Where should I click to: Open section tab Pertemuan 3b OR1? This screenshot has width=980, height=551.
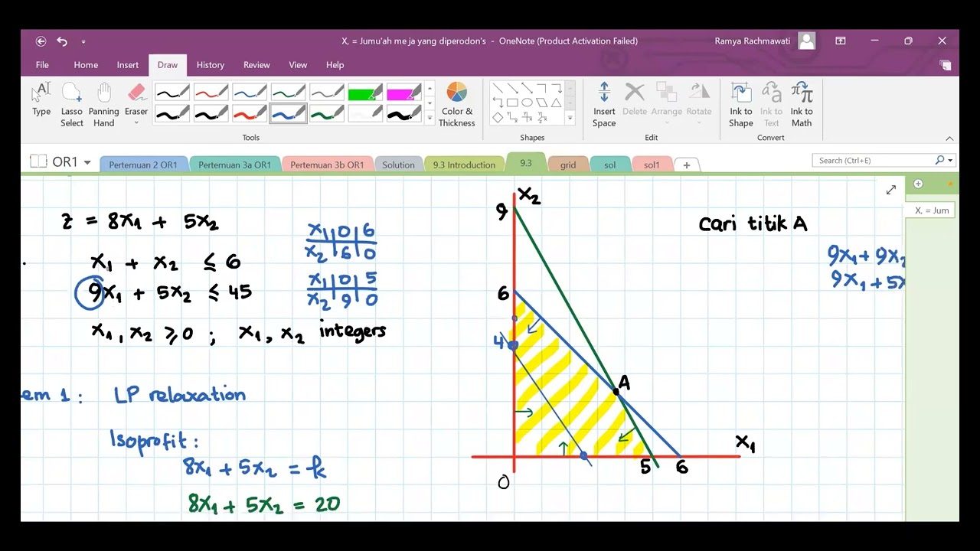[x=327, y=165]
